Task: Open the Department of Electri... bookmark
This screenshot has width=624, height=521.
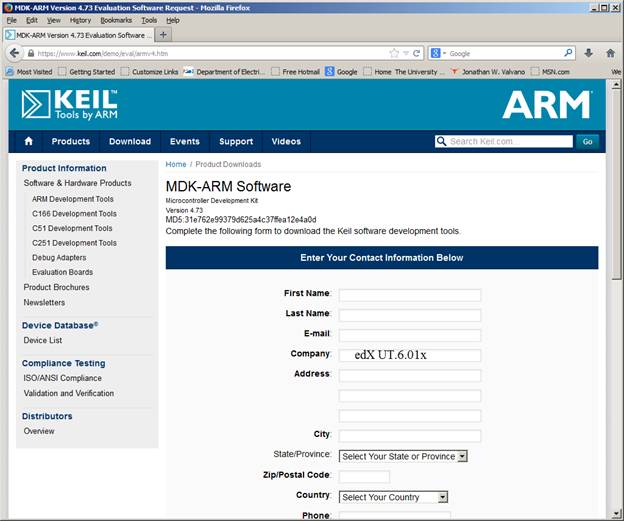Action: point(224,72)
